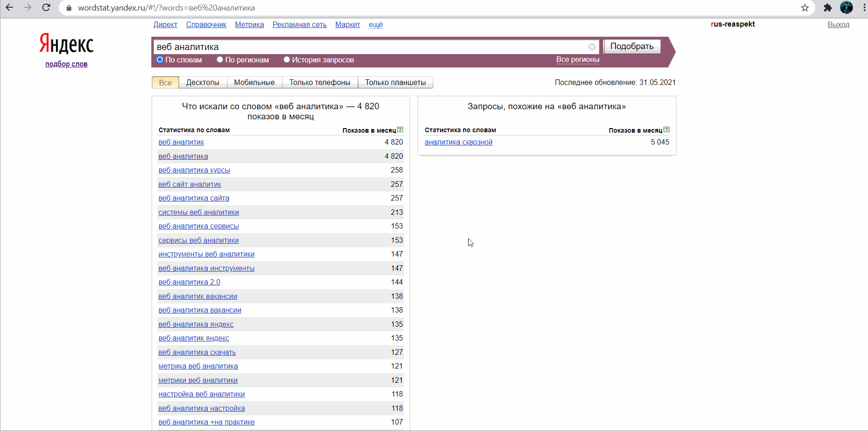Screen dimensions: 868x431
Task: Click help icon in the similar queries panel
Action: click(x=667, y=130)
